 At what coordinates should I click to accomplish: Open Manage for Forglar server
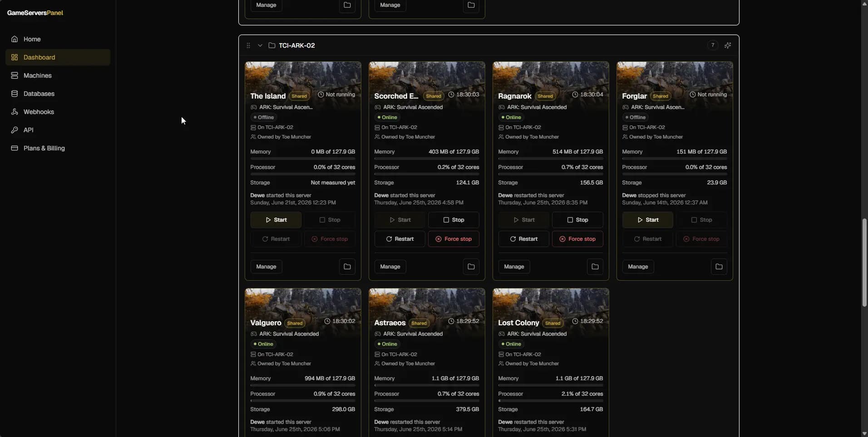coord(638,267)
